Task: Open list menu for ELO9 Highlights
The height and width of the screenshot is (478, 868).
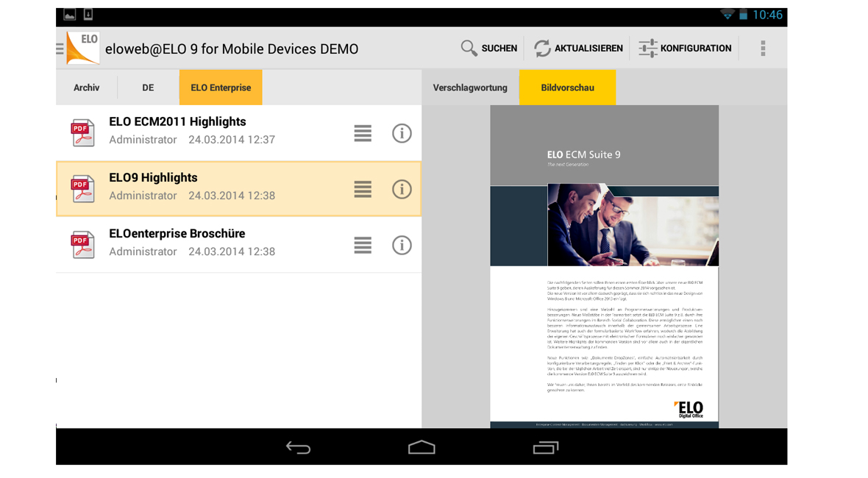Action: pyautogui.click(x=363, y=189)
